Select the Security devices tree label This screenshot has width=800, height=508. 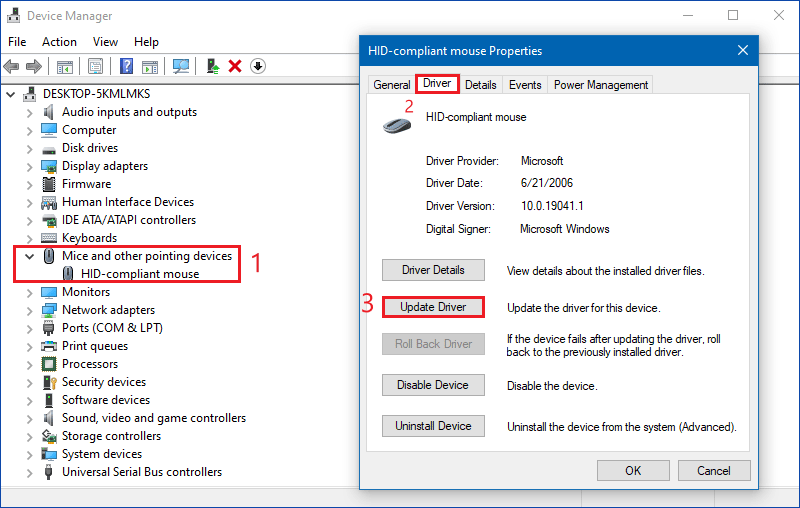coord(104,383)
